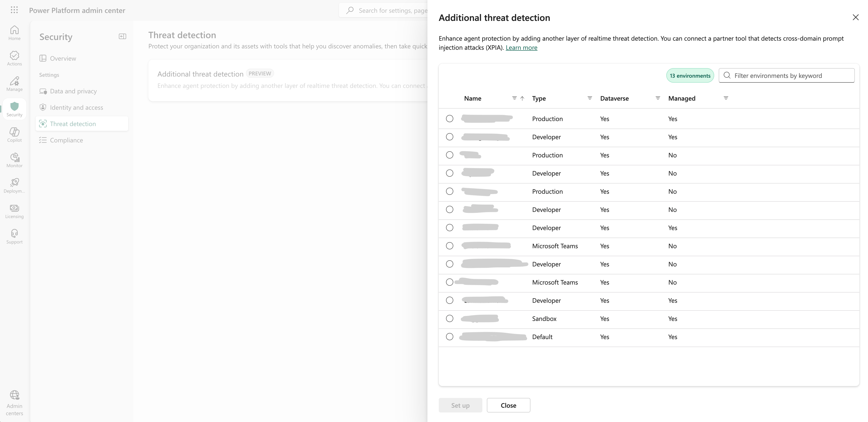
Task: Go to Home in left rail
Action: [14, 33]
